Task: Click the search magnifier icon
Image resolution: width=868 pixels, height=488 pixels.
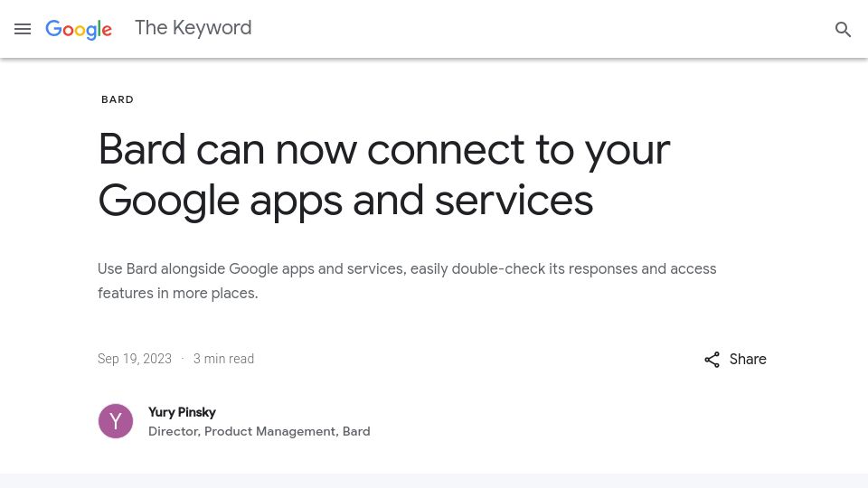Action: [x=843, y=29]
